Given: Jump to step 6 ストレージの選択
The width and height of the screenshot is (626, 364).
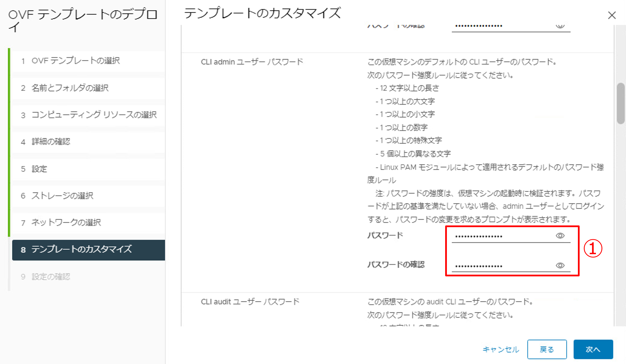Looking at the screenshot, I should click(x=62, y=196).
